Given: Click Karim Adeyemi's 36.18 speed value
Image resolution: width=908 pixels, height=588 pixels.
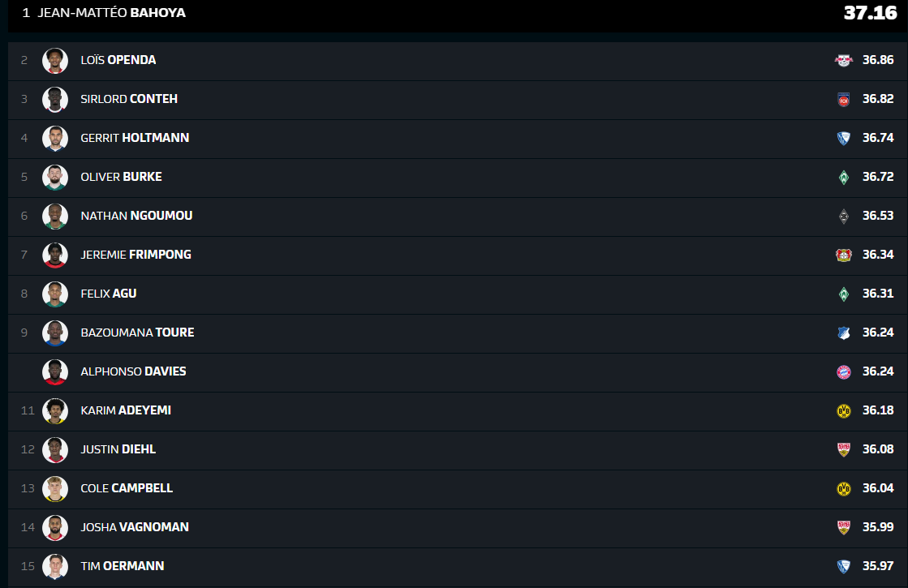Looking at the screenshot, I should tap(878, 410).
